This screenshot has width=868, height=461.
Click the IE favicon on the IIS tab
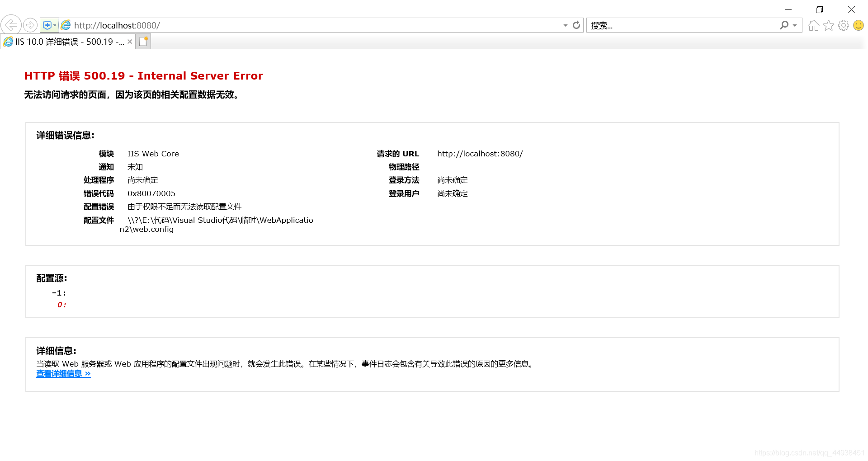click(x=8, y=42)
